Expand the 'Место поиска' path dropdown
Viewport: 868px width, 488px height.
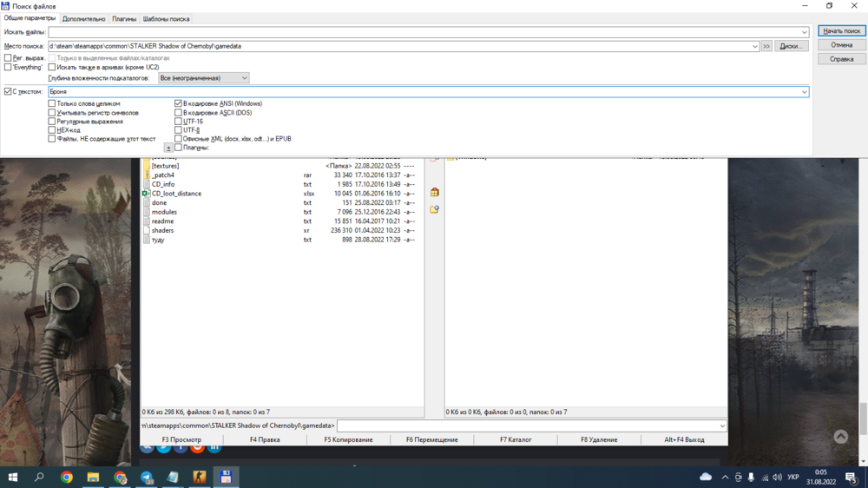(755, 46)
